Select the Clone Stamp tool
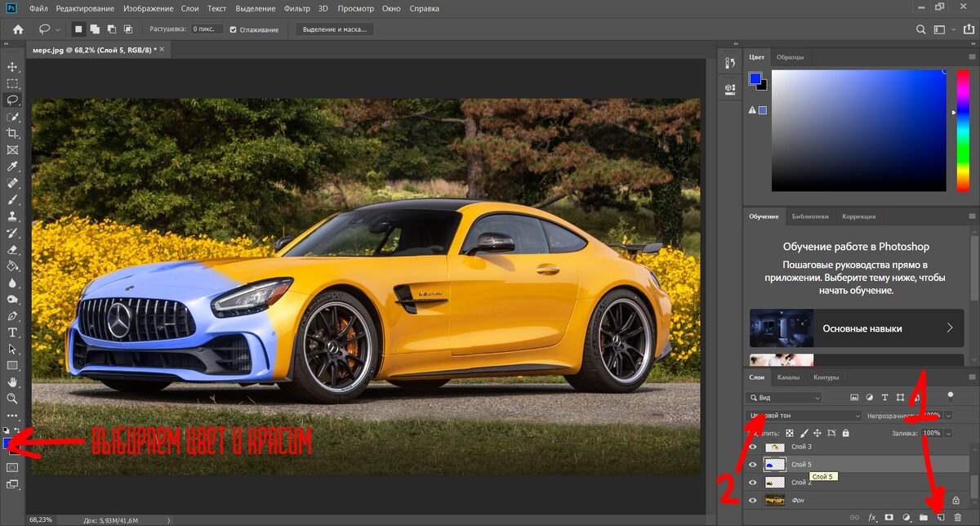Screen dimensions: 980x526 pyautogui.click(x=12, y=216)
